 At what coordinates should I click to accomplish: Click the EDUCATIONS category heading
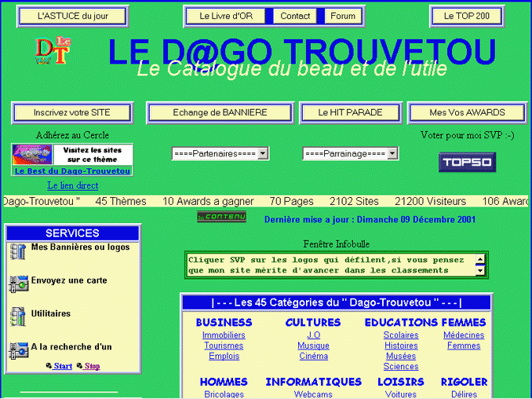(x=401, y=322)
